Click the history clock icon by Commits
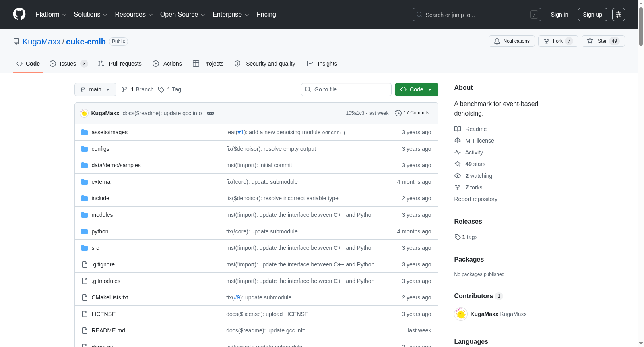 398,113
